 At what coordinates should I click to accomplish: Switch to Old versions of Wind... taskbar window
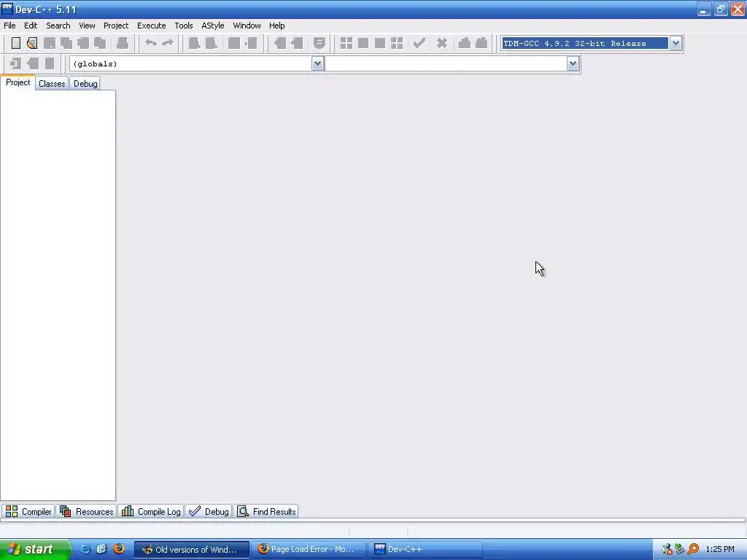pos(192,550)
